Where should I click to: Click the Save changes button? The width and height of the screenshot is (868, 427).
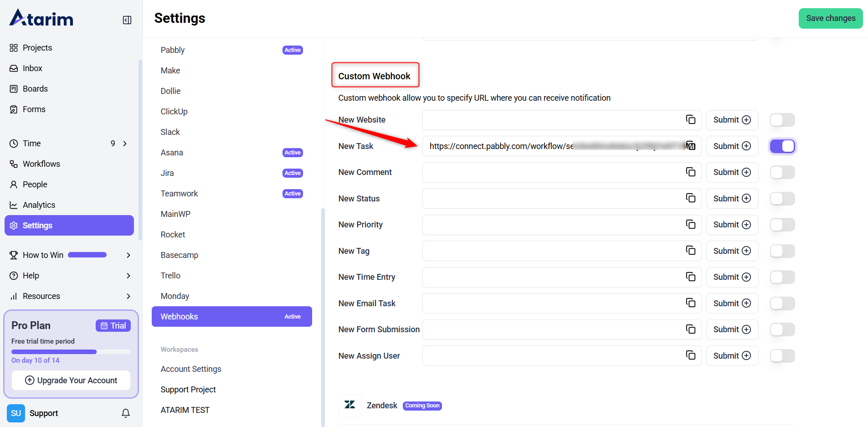coord(830,18)
